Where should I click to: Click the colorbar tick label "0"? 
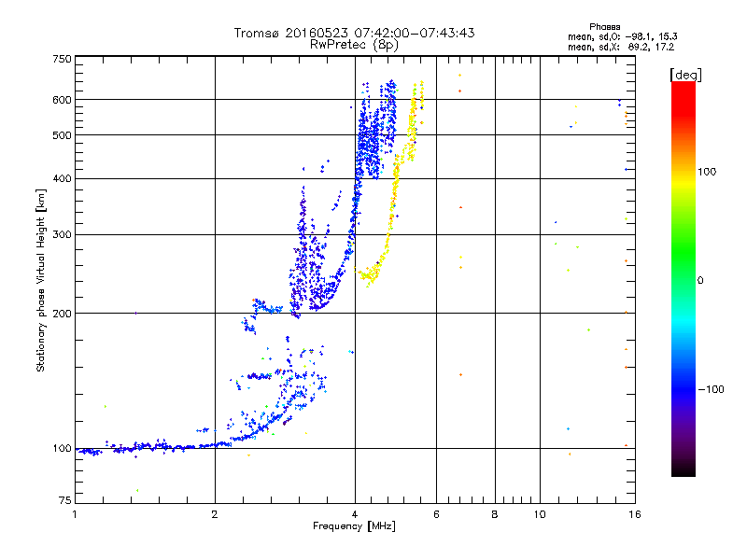coord(700,281)
